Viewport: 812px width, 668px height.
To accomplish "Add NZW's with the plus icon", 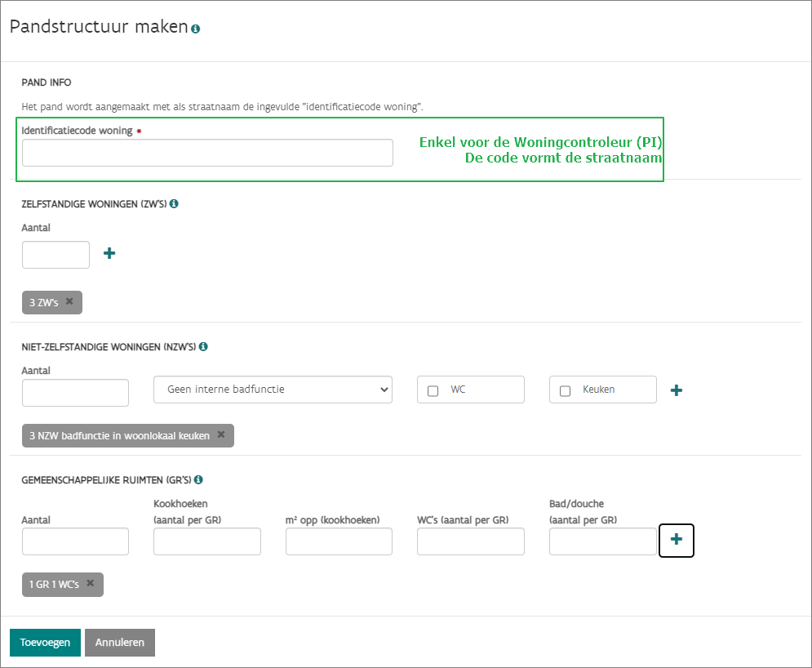I will point(677,390).
